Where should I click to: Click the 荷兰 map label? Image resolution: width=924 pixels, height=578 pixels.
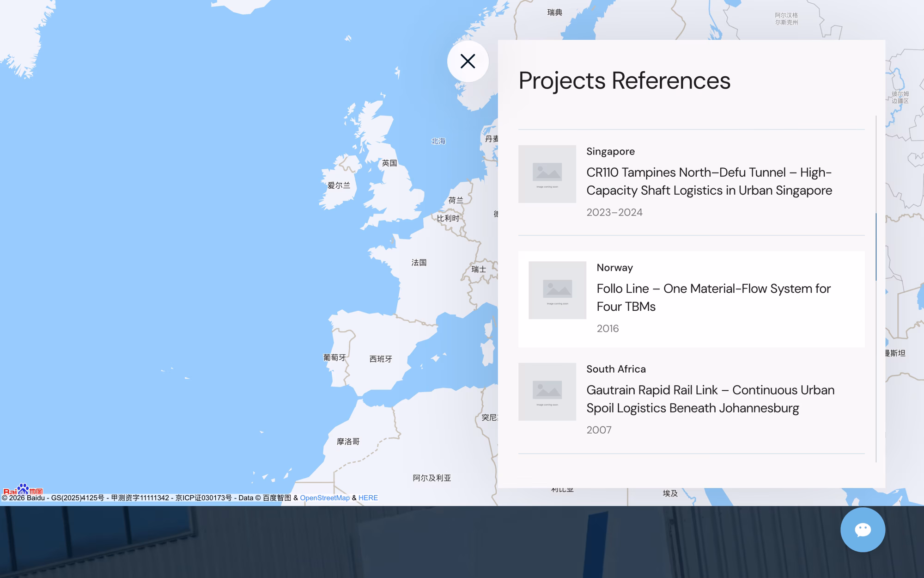click(456, 200)
